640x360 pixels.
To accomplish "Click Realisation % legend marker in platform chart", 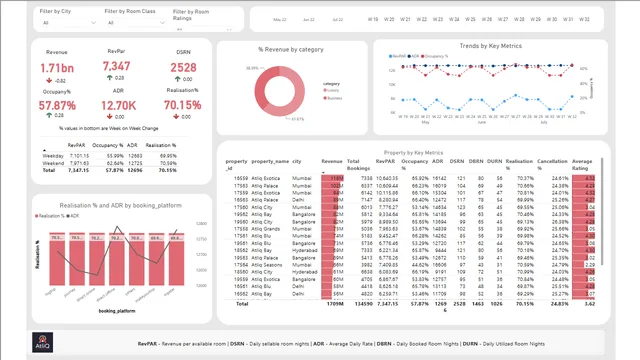I will coord(37,216).
